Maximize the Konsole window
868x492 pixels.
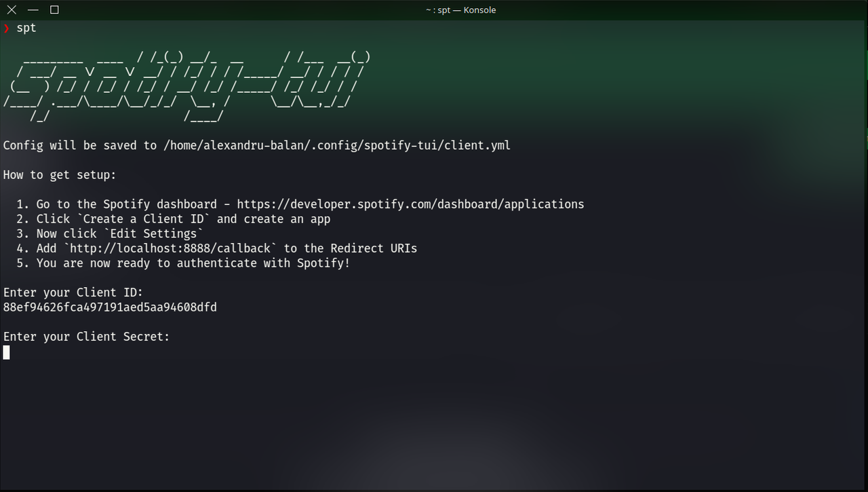tap(54, 10)
